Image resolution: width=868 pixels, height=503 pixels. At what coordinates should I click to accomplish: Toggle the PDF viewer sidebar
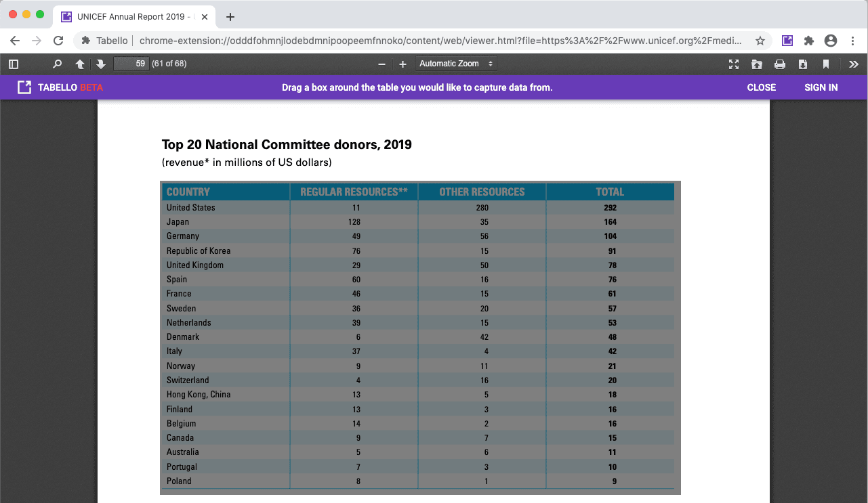tap(13, 64)
